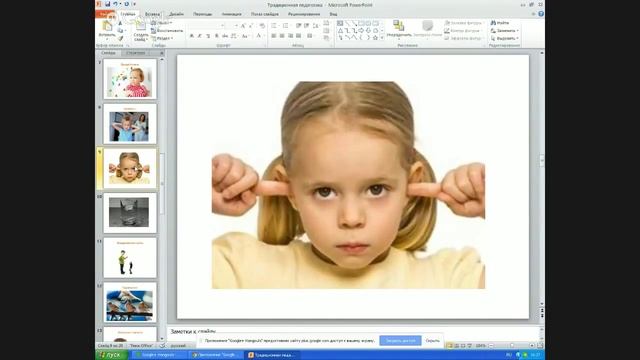Switch to the Структура outline pane tab
Image resolution: width=640 pixels, height=360 pixels.
[x=136, y=53]
